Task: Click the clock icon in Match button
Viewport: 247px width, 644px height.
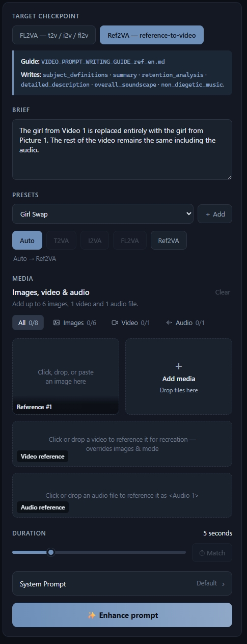Action: 202,553
